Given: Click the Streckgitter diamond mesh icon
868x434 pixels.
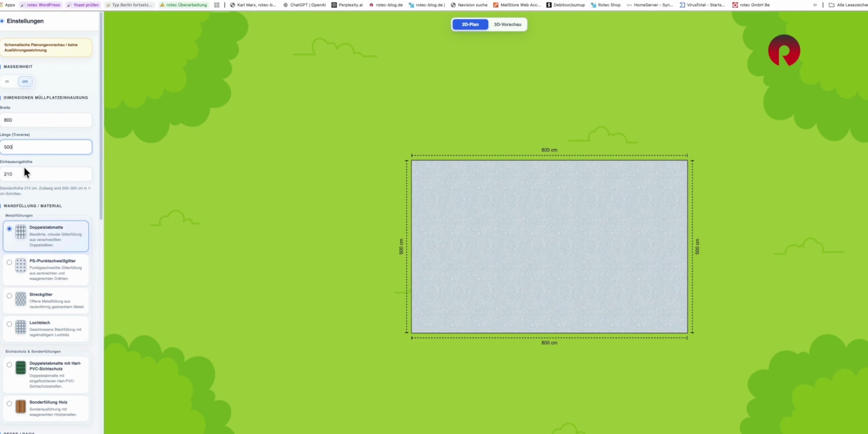Looking at the screenshot, I should click(21, 299).
